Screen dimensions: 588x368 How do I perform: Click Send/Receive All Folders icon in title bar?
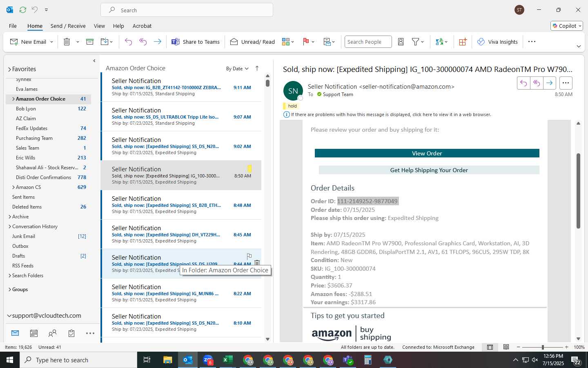[x=23, y=9]
